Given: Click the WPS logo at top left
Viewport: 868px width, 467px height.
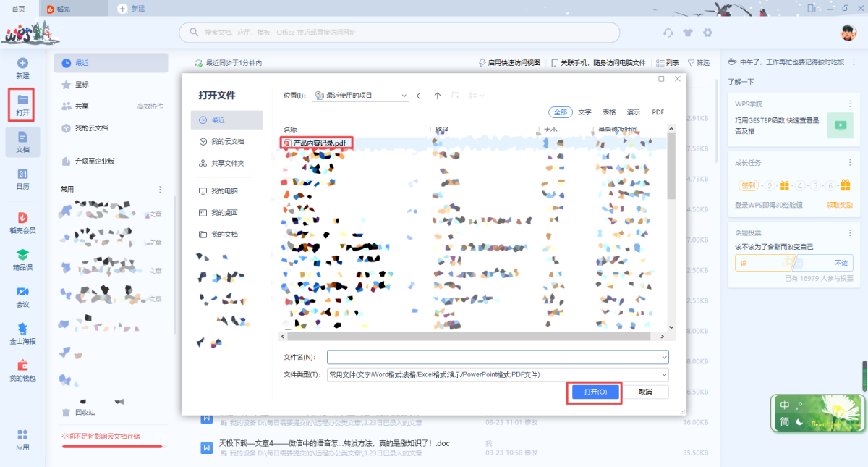Looking at the screenshot, I should (x=30, y=34).
